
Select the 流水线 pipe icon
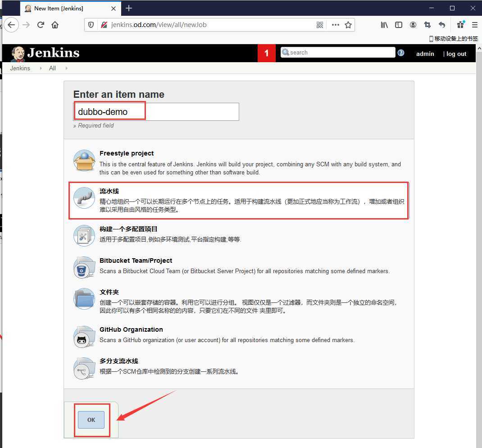click(x=84, y=198)
